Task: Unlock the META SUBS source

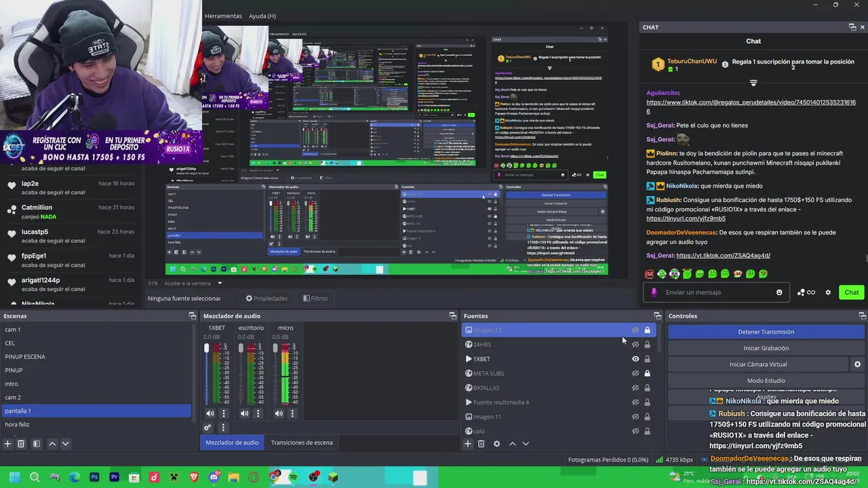Action: click(x=647, y=373)
